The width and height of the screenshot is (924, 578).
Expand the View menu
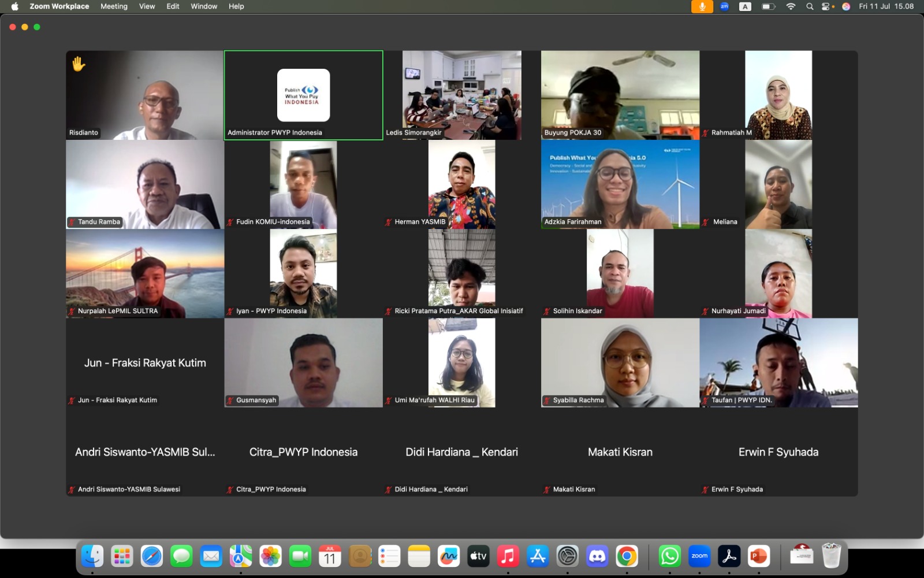point(147,6)
